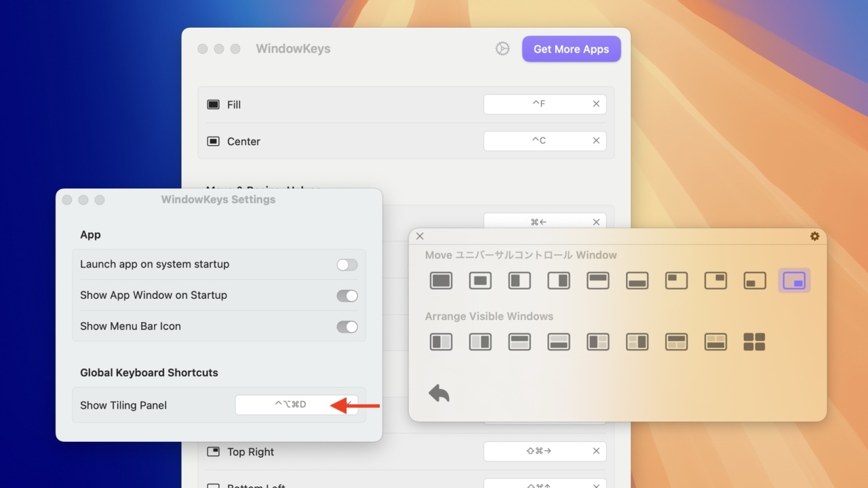Arrange two windows with left side emphasized
The width and height of the screenshot is (868, 488).
point(441,342)
